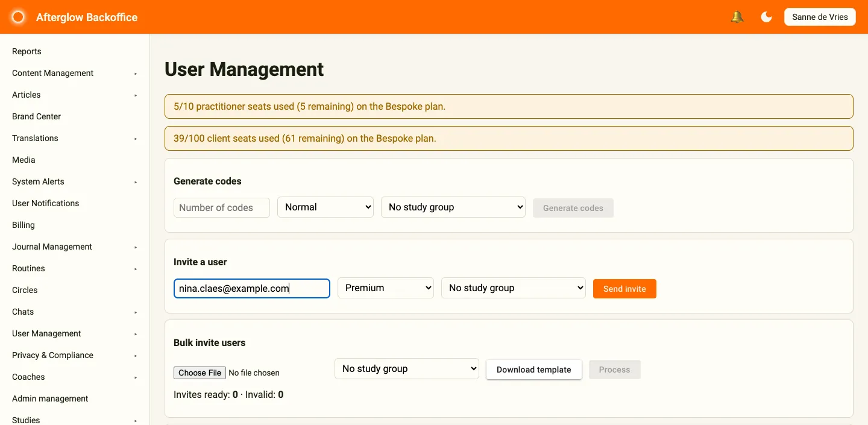Open Sanne de Vries account menu
Screen dimensions: 868x425
[x=820, y=17]
